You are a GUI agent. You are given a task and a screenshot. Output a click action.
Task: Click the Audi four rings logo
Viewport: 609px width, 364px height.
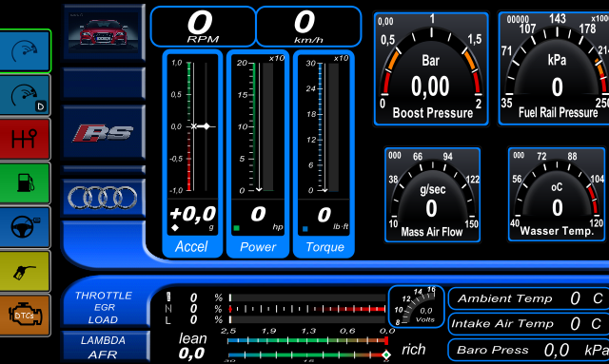104,197
